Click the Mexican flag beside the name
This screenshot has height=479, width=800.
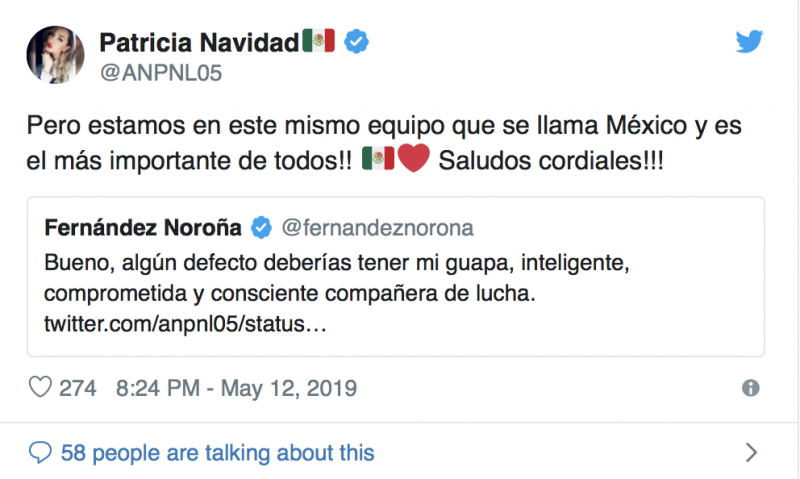tap(318, 40)
